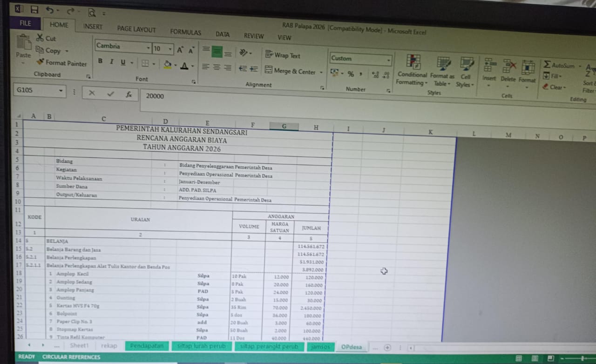The height and width of the screenshot is (364, 596).
Task: Apply percent style
Action: [x=351, y=74]
